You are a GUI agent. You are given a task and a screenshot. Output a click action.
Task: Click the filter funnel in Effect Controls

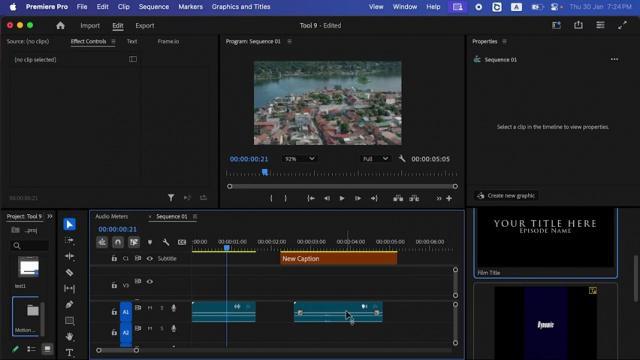click(171, 198)
